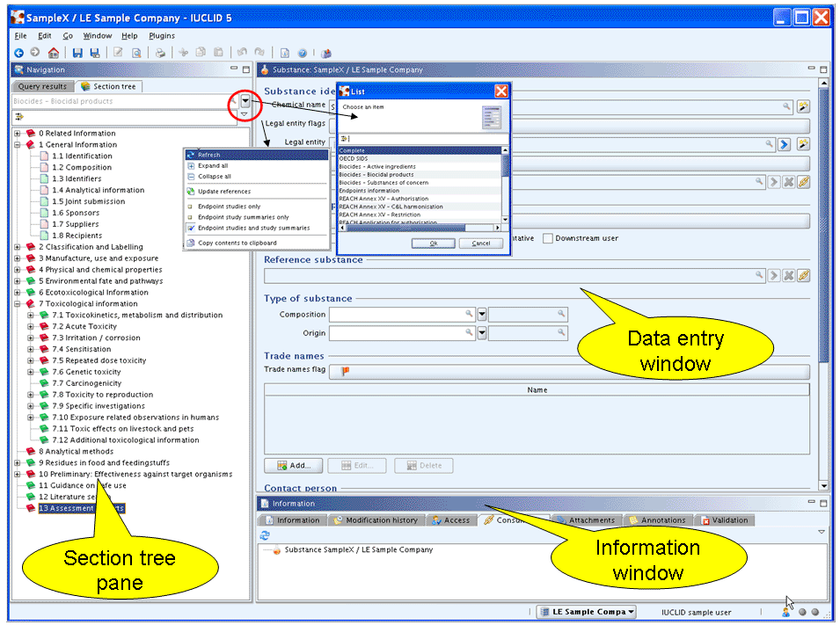Viewport: 840px width, 625px height.
Task: Open the Modification history tab
Action: 376,520
